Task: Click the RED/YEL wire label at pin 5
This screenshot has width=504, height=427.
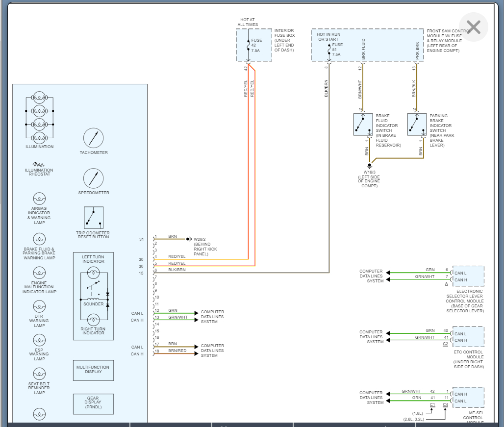Action: click(x=177, y=263)
